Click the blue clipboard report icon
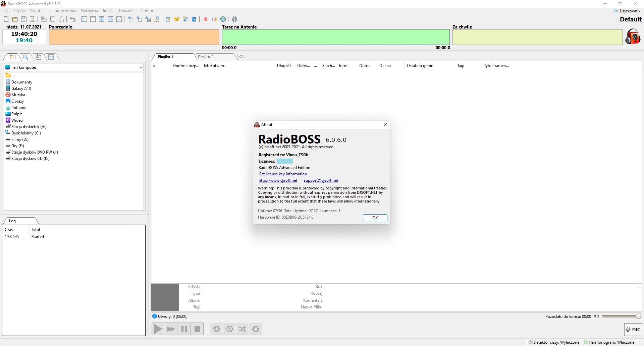This screenshot has width=644, height=346. pos(194,19)
